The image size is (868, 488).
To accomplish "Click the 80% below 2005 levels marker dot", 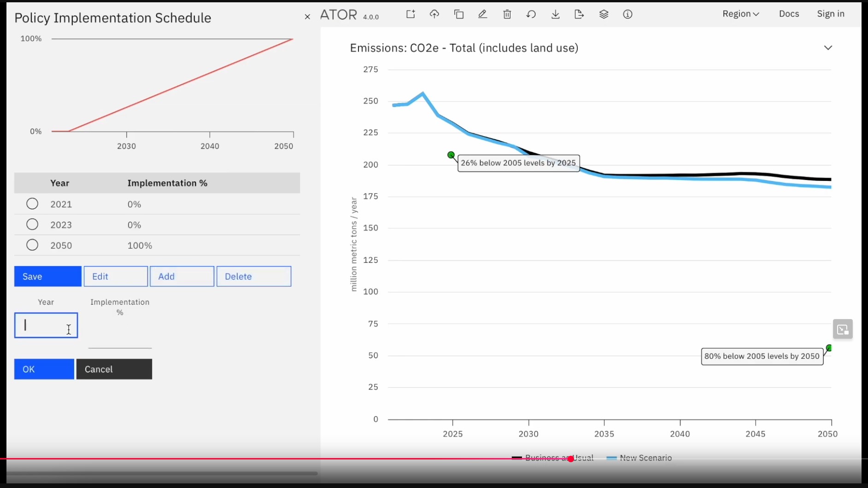I will pyautogui.click(x=829, y=348).
